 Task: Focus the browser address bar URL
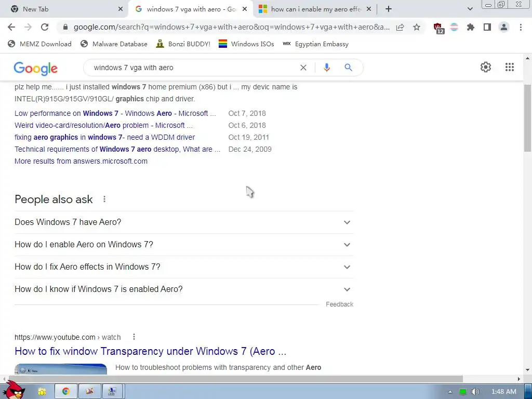[x=231, y=27]
